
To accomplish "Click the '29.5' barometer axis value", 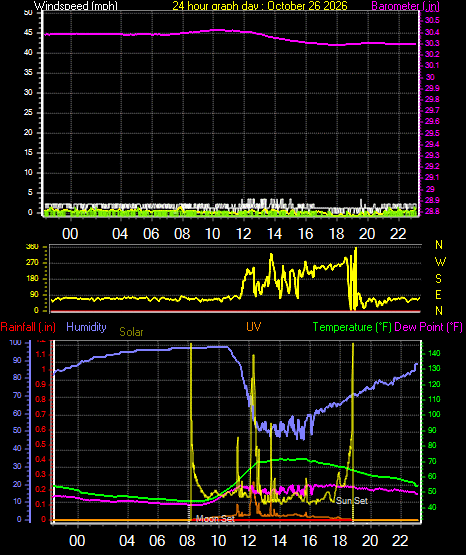I will 432,133.
